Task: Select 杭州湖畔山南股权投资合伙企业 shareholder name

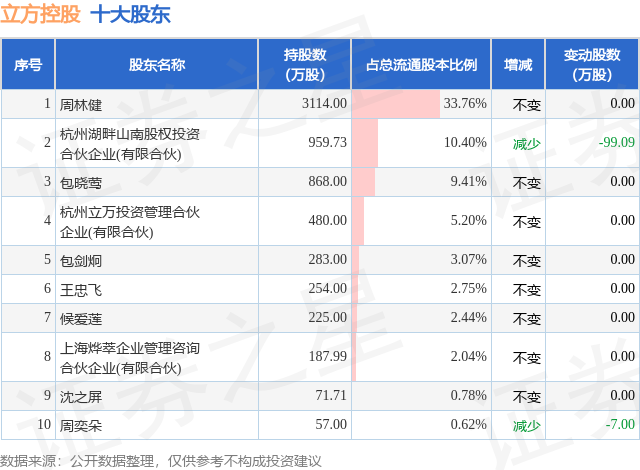Action: click(x=130, y=144)
